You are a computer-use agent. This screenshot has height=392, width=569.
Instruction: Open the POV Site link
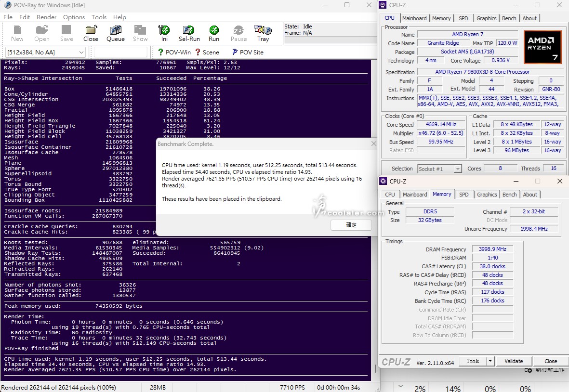pos(248,52)
